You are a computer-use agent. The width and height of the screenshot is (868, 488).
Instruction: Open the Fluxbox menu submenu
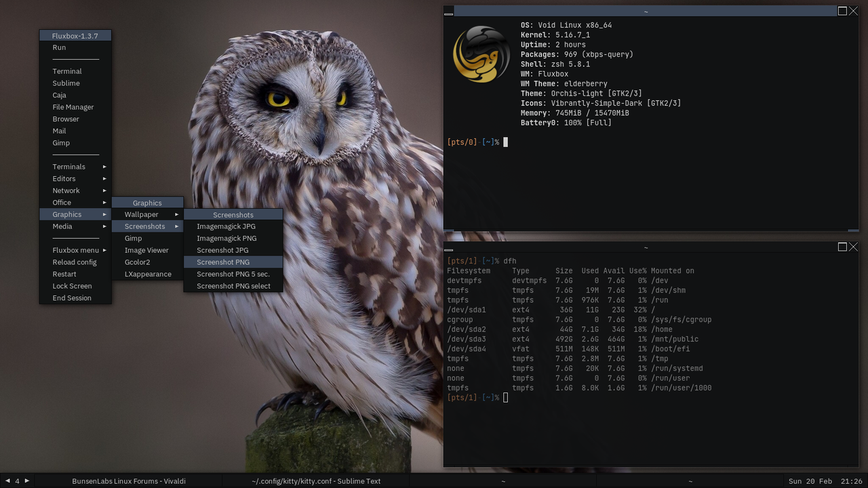pyautogui.click(x=75, y=250)
